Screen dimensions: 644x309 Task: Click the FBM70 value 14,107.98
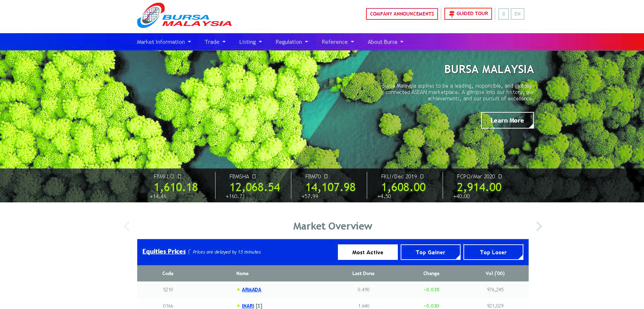point(330,187)
